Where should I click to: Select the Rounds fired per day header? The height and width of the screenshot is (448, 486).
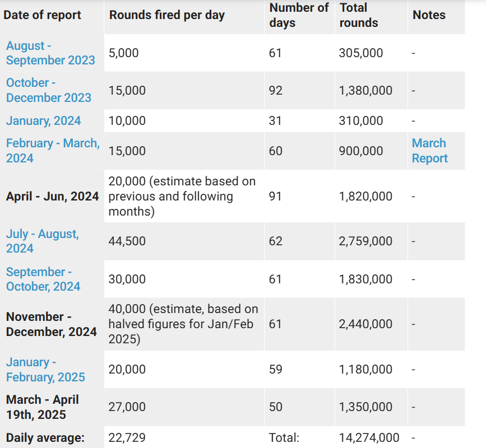[166, 15]
